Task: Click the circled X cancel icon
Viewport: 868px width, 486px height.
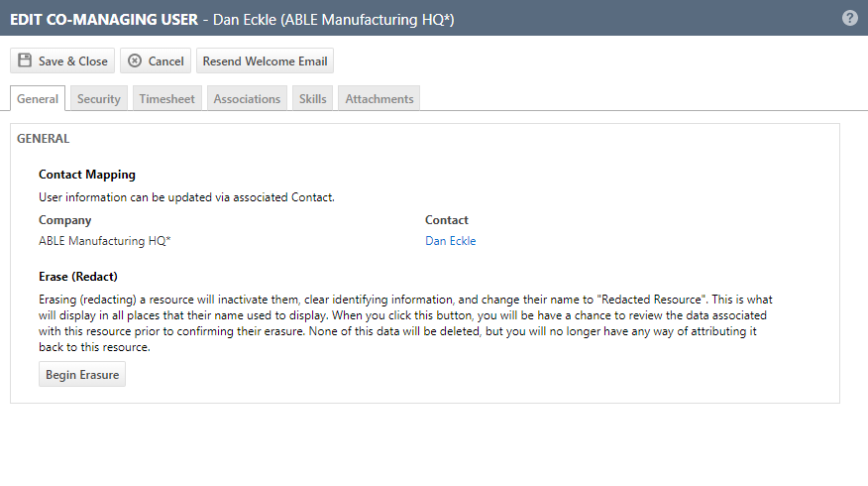Action: click(x=135, y=61)
